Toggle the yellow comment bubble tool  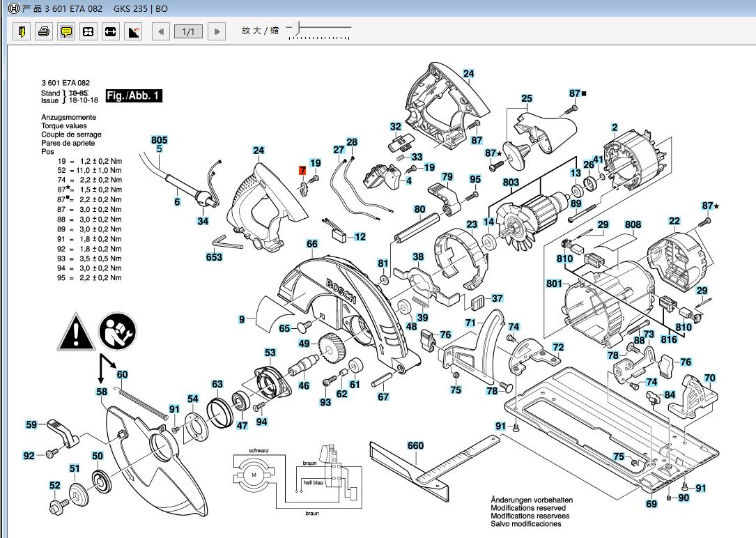(x=66, y=32)
